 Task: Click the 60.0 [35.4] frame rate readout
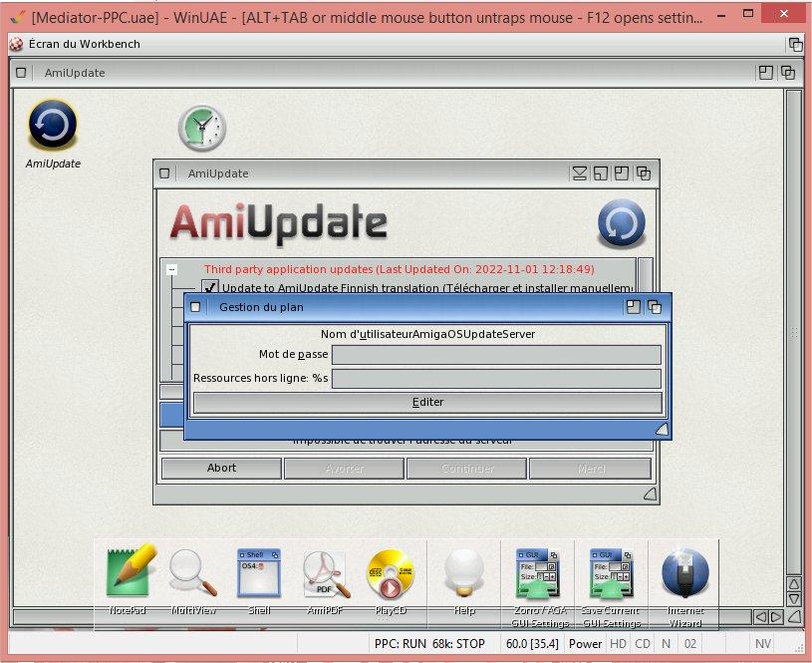[532, 644]
